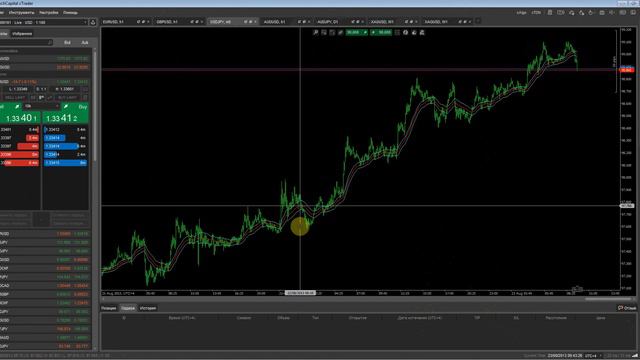Click the icon button beside the account selector
The height and width of the screenshot is (360, 640).
tap(93, 22)
